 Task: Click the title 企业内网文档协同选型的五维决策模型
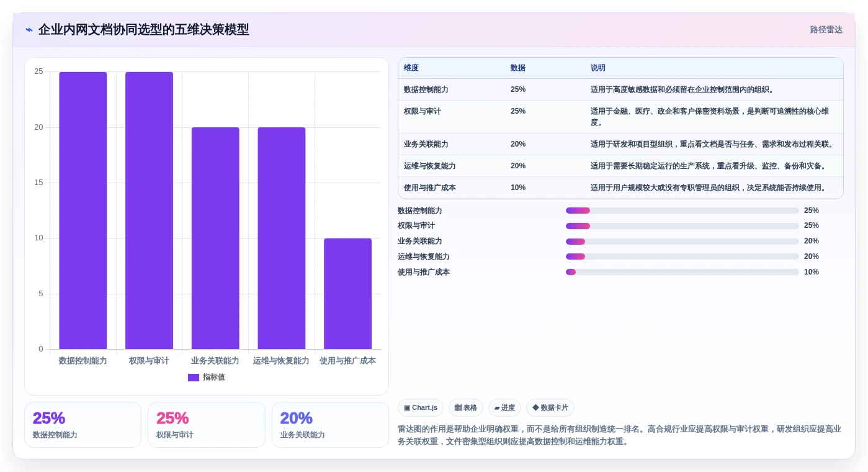click(144, 30)
